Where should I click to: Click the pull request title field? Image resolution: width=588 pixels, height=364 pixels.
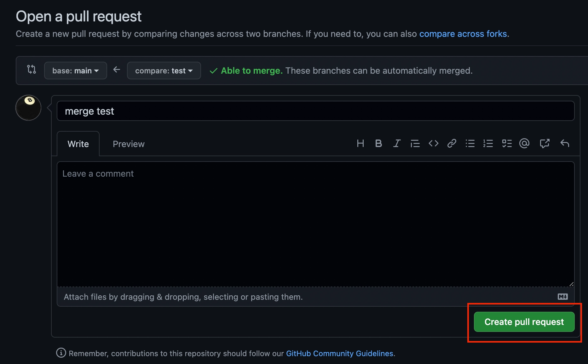point(315,111)
